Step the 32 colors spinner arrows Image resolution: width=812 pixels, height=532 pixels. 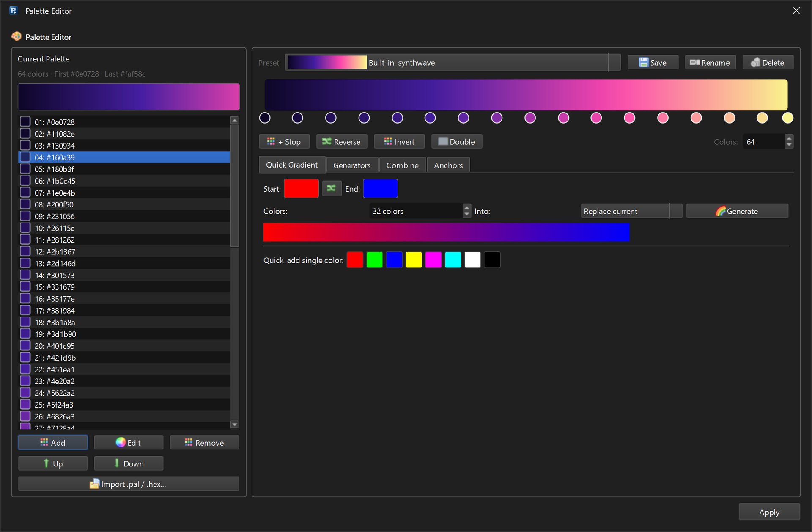(467, 211)
